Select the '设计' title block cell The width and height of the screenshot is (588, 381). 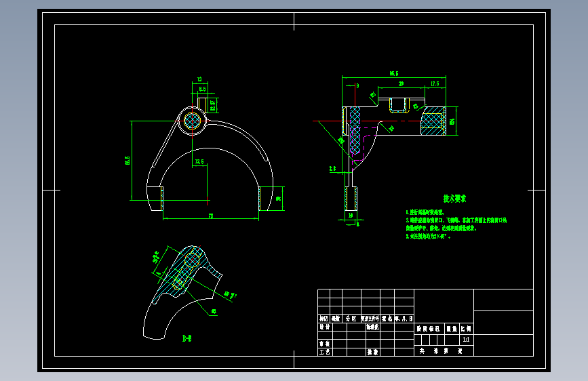click(325, 327)
